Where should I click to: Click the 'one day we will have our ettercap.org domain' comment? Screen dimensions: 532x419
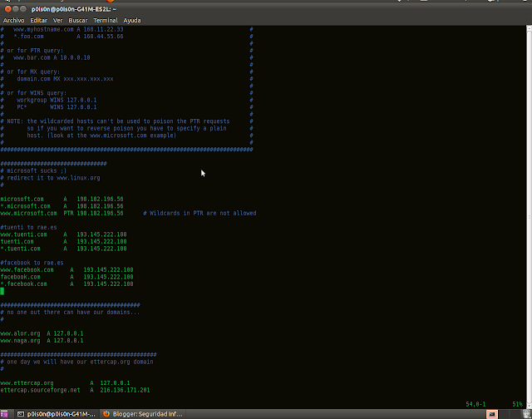(77, 362)
